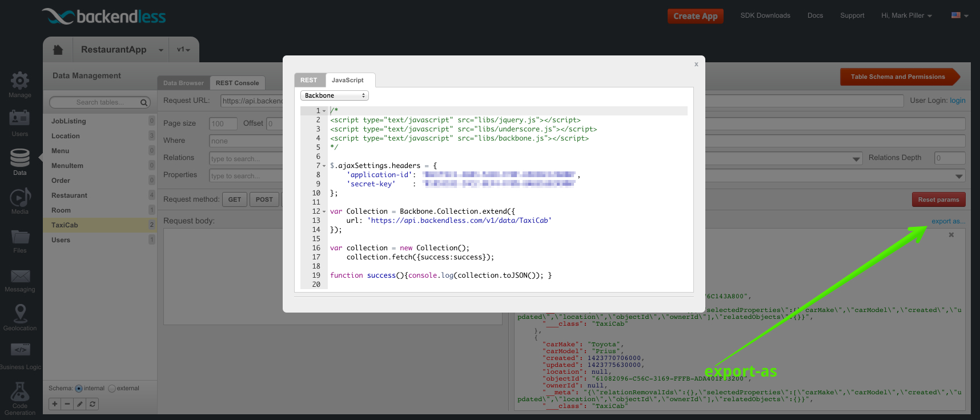980x420 pixels.
Task: Open Docs in top menu
Action: [x=815, y=15]
